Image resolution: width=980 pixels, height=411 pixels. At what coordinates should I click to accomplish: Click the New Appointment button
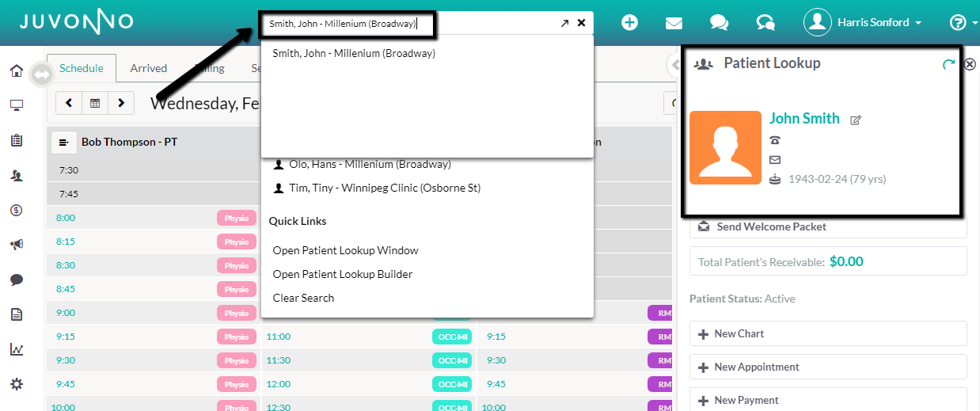[x=828, y=367]
